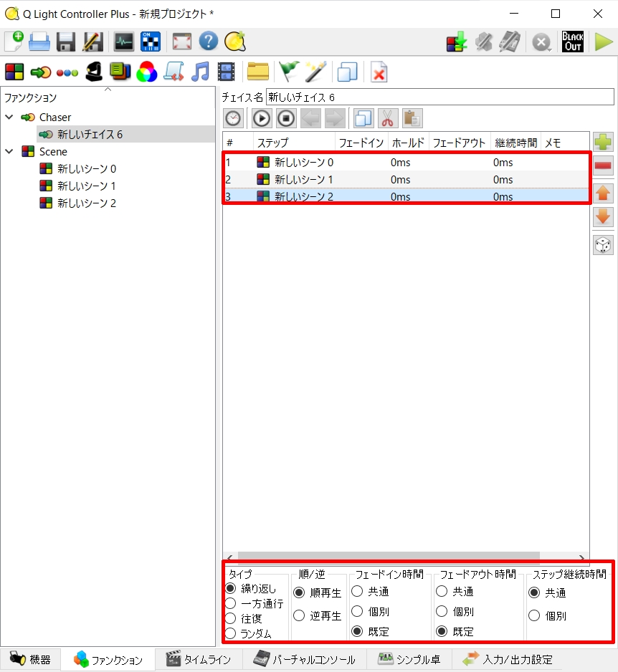Remove selected step with red minus button
The image size is (618, 672).
[603, 166]
